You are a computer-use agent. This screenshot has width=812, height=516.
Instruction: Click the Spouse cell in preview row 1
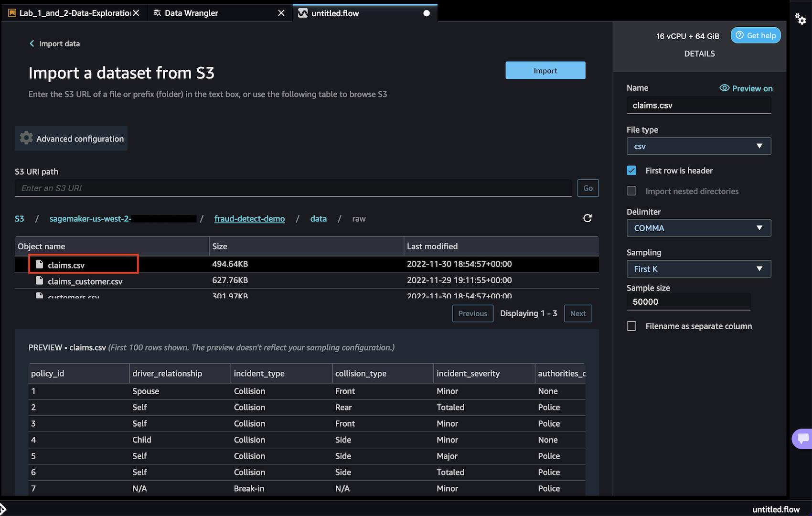[x=146, y=391]
